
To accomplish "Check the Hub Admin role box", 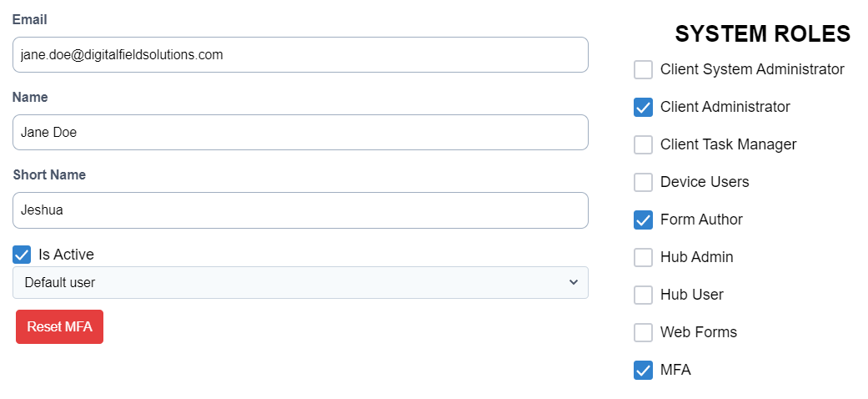I will click(643, 257).
